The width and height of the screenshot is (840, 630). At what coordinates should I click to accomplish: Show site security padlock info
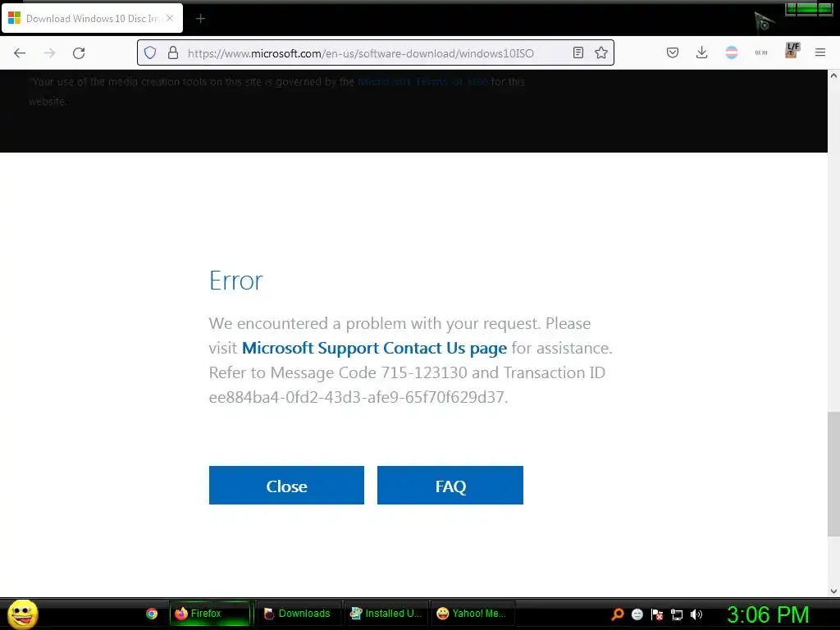click(x=172, y=52)
